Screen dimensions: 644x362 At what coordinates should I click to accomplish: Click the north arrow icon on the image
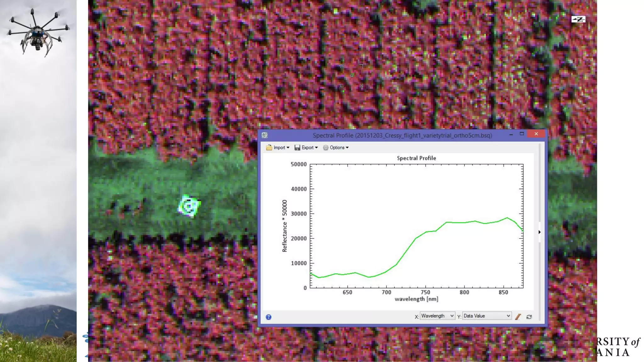[578, 19]
